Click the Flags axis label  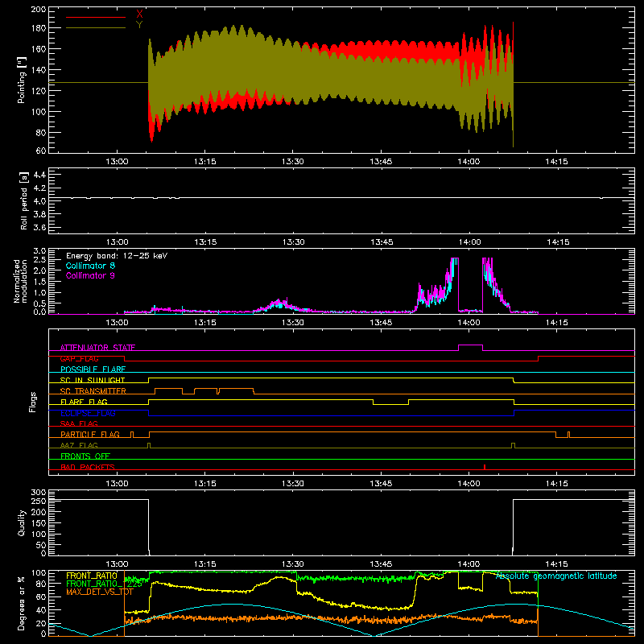click(33, 402)
